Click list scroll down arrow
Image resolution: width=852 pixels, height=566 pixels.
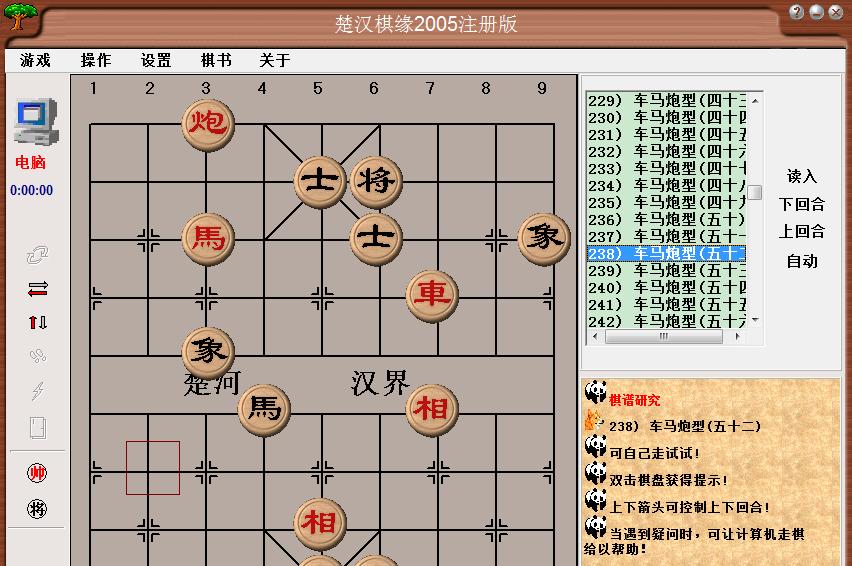click(755, 320)
